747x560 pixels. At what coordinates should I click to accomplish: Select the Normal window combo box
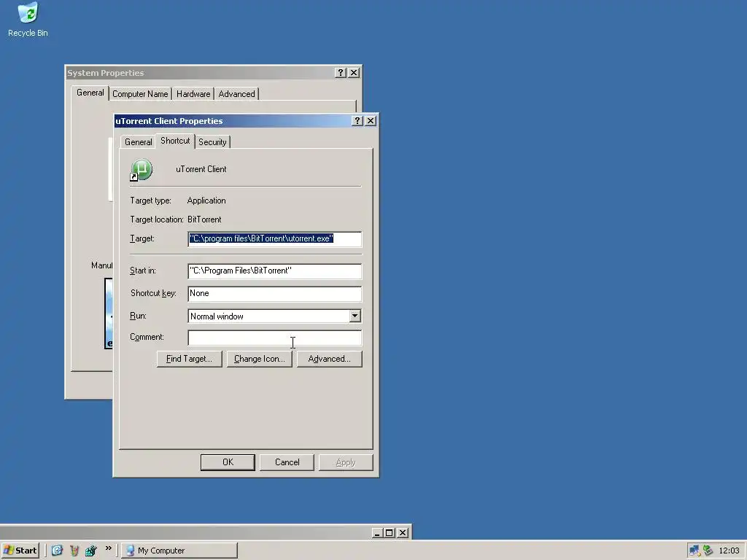(274, 316)
